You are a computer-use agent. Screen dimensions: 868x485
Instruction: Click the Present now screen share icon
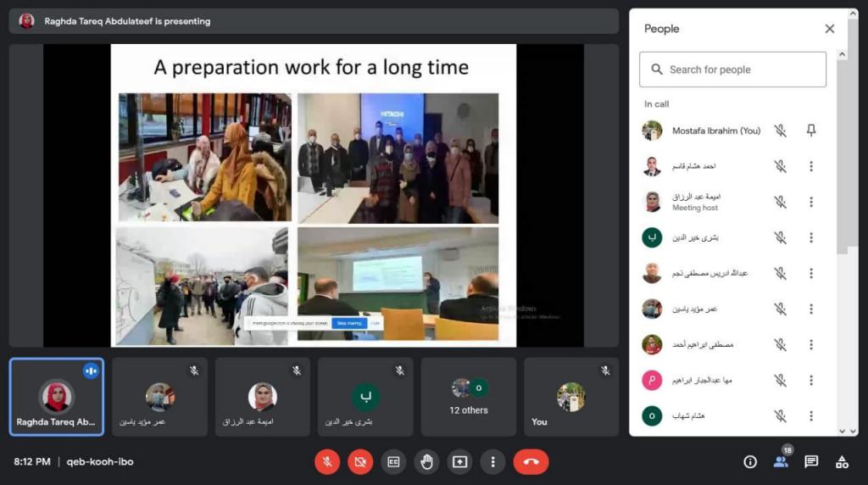coord(459,462)
